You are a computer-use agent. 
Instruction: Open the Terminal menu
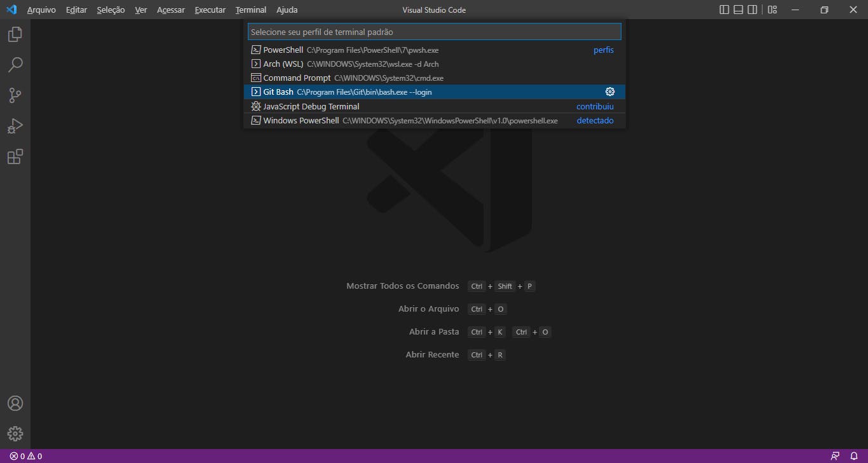pos(251,10)
